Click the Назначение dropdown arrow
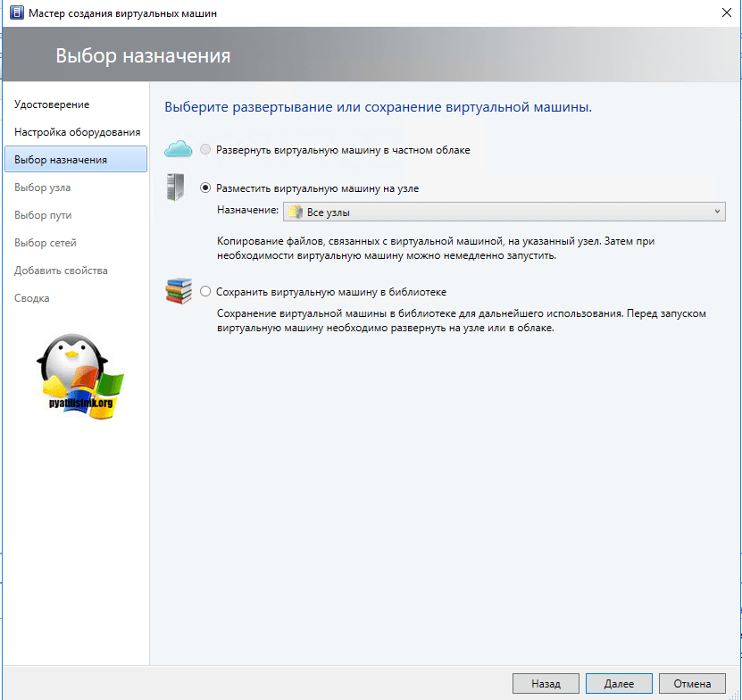This screenshot has height=700, width=742. (x=717, y=212)
